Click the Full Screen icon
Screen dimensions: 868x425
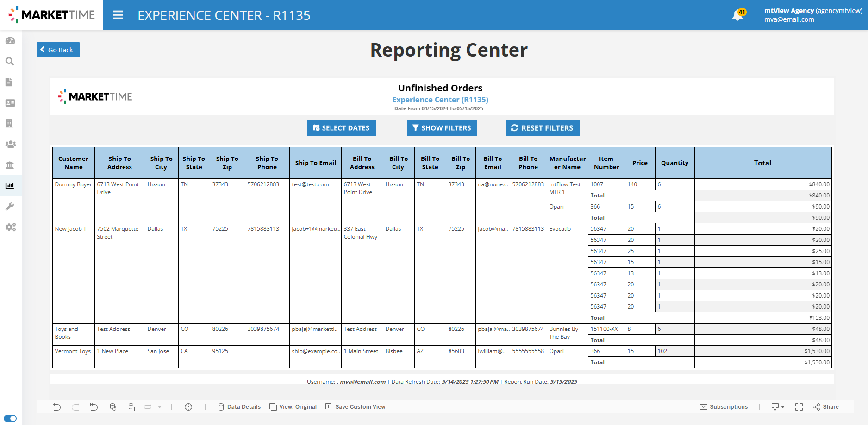[x=799, y=407]
